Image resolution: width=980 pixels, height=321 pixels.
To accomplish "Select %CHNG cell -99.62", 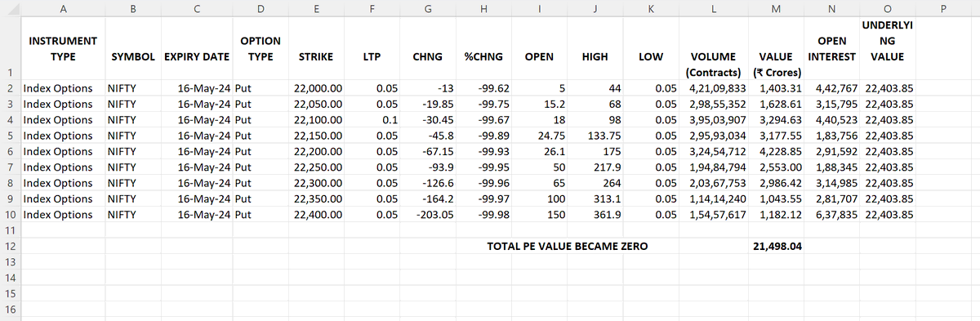I will tap(483, 88).
